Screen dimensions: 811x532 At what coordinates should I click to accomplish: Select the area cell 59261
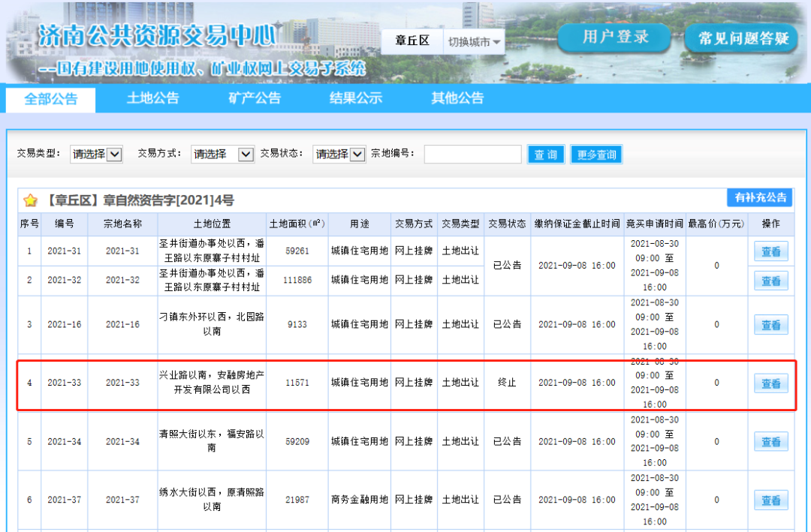[x=297, y=251]
